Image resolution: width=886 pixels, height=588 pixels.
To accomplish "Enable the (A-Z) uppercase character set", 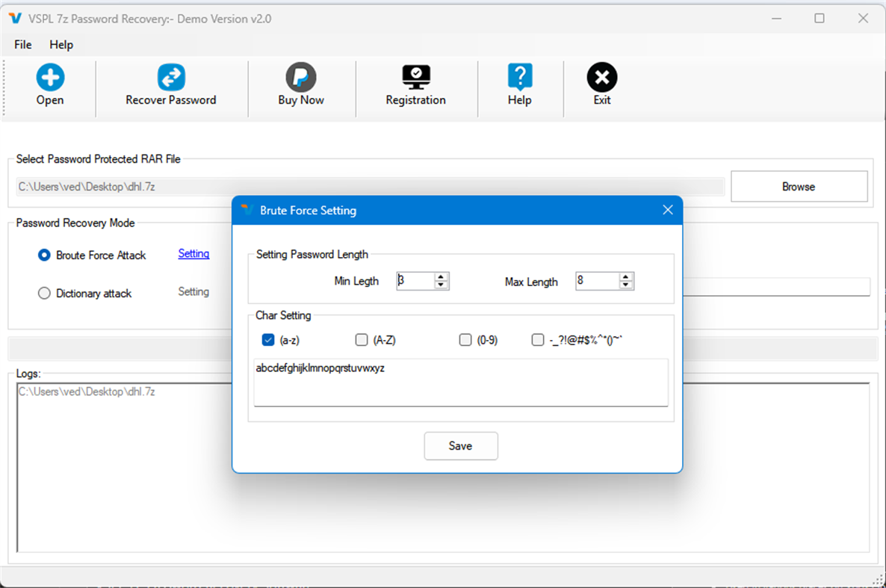I will coord(362,339).
